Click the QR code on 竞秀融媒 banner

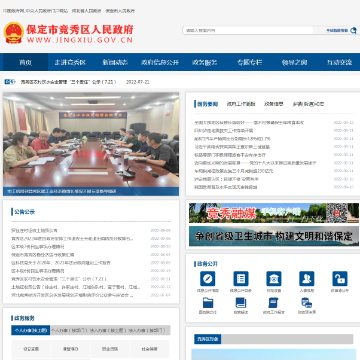(x=336, y=213)
